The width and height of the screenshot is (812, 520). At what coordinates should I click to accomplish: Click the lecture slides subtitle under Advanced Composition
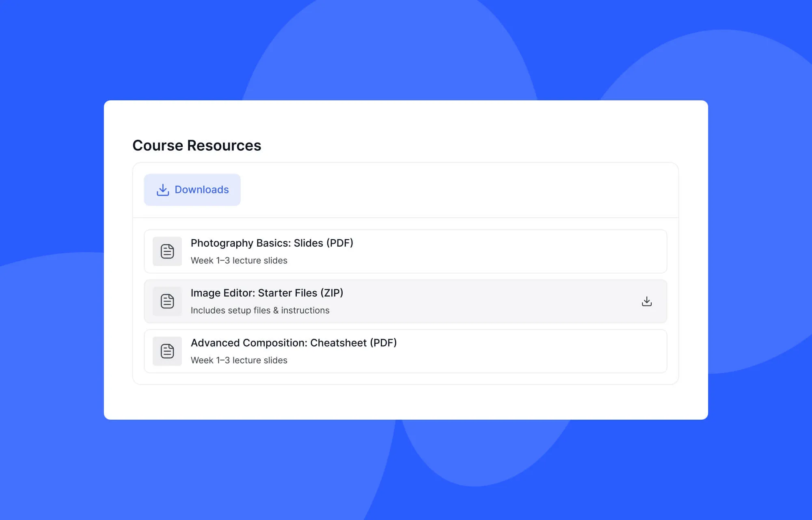tap(239, 360)
